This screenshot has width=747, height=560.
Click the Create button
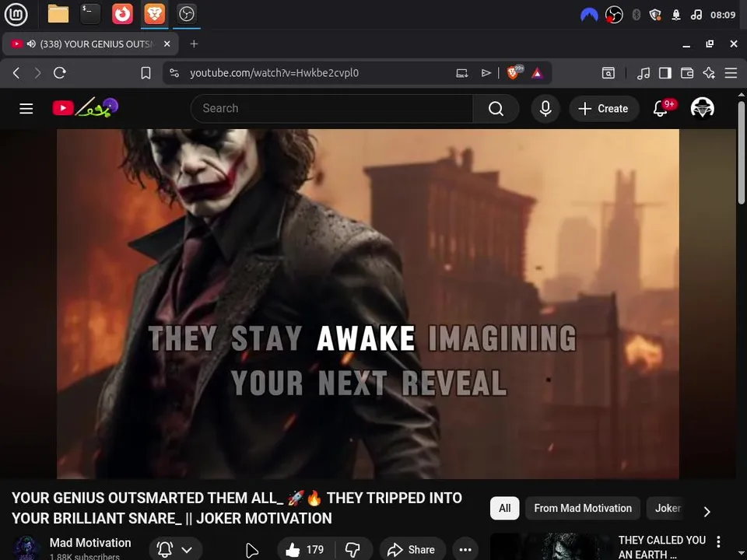[x=604, y=109]
